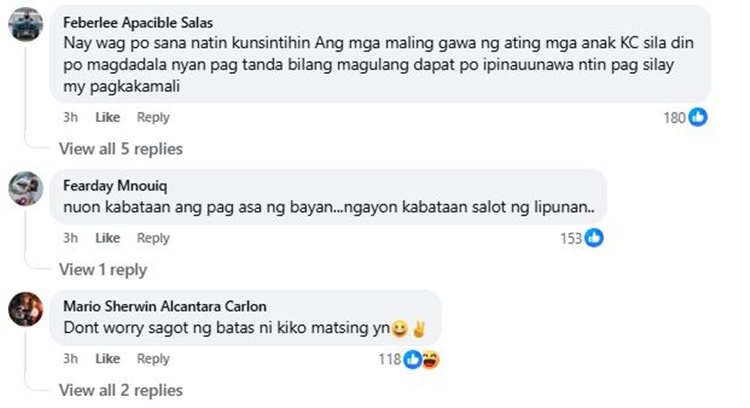Like Fearday Mnouiq's comment

(107, 238)
